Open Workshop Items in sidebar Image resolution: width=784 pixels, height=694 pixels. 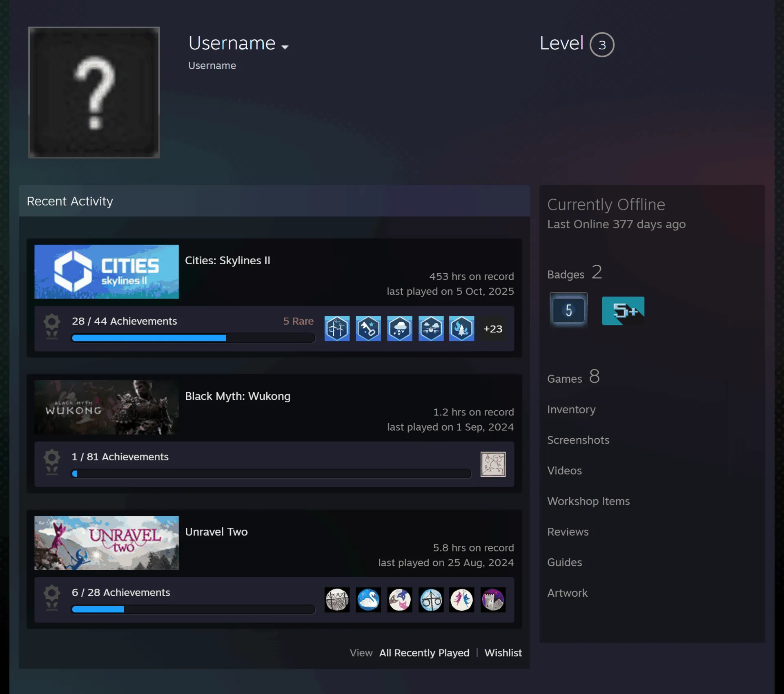588,501
